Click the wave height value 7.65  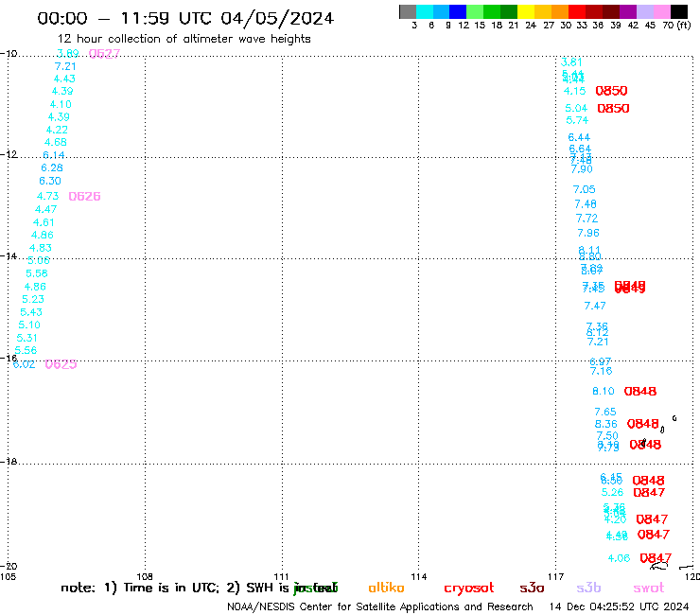tap(605, 412)
